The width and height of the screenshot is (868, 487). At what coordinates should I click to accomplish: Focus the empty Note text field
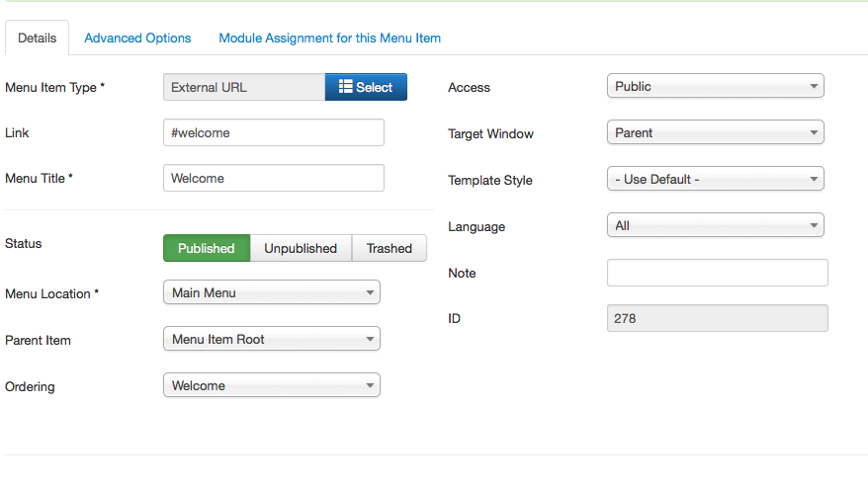718,273
